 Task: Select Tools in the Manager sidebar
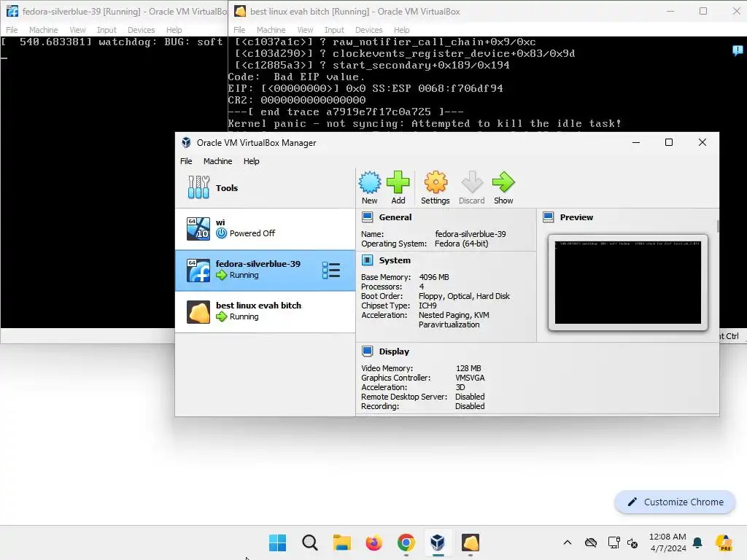pos(265,187)
